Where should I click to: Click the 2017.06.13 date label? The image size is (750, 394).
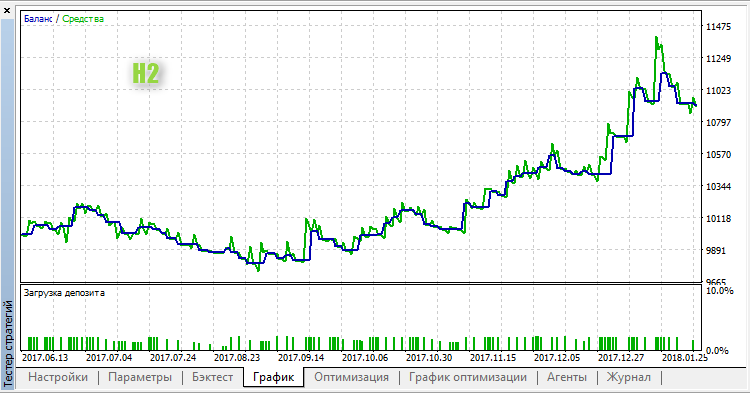point(45,358)
